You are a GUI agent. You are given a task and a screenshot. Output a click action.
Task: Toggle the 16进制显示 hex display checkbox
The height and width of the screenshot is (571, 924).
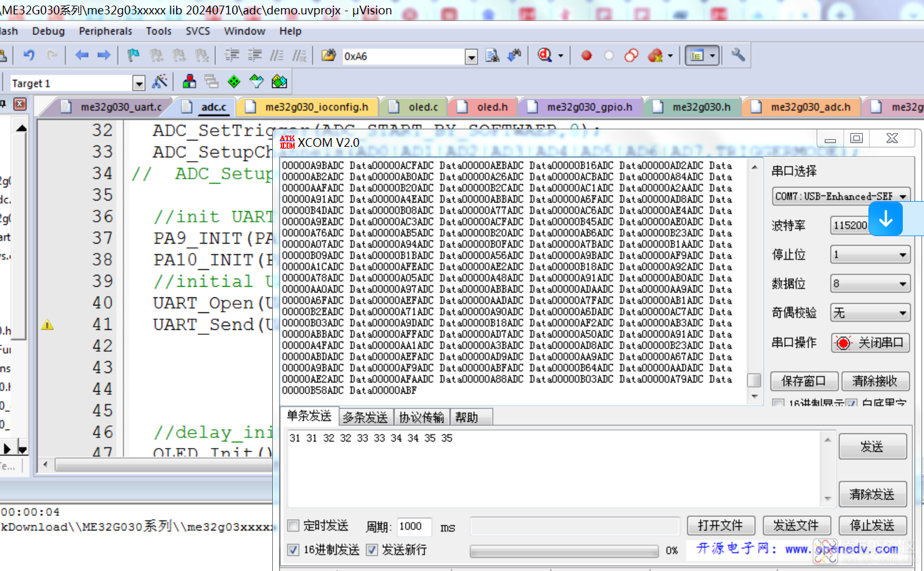(778, 404)
